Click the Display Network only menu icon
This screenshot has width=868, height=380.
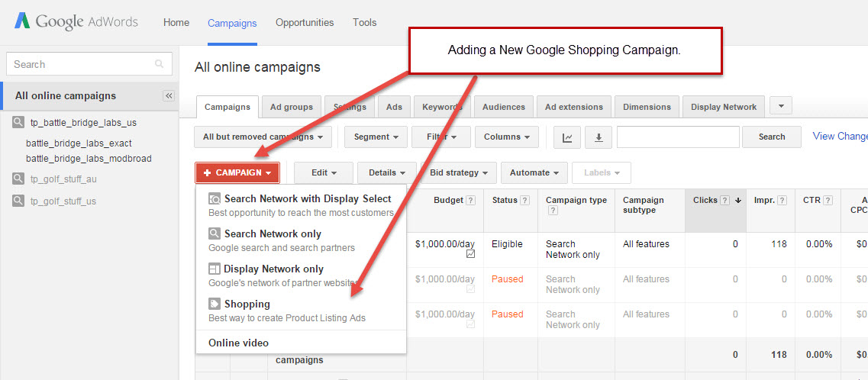click(x=215, y=269)
